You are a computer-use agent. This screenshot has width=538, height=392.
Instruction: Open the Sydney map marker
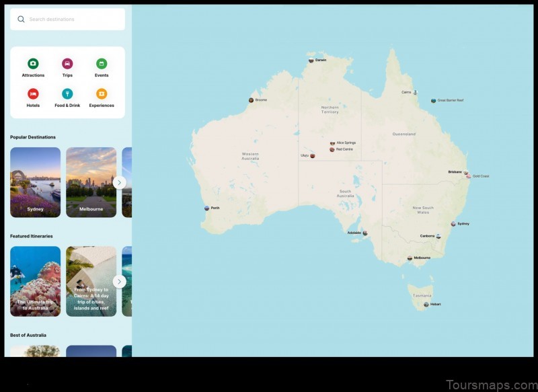point(452,223)
